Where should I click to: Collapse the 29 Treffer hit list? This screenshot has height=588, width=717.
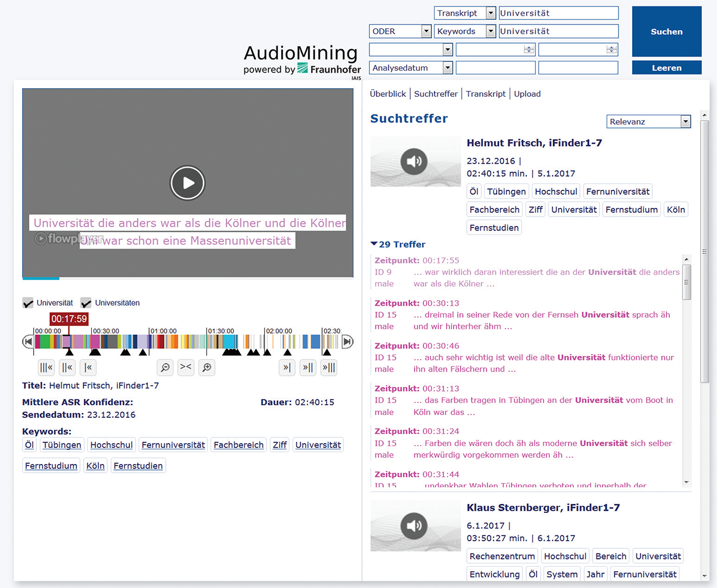point(374,244)
